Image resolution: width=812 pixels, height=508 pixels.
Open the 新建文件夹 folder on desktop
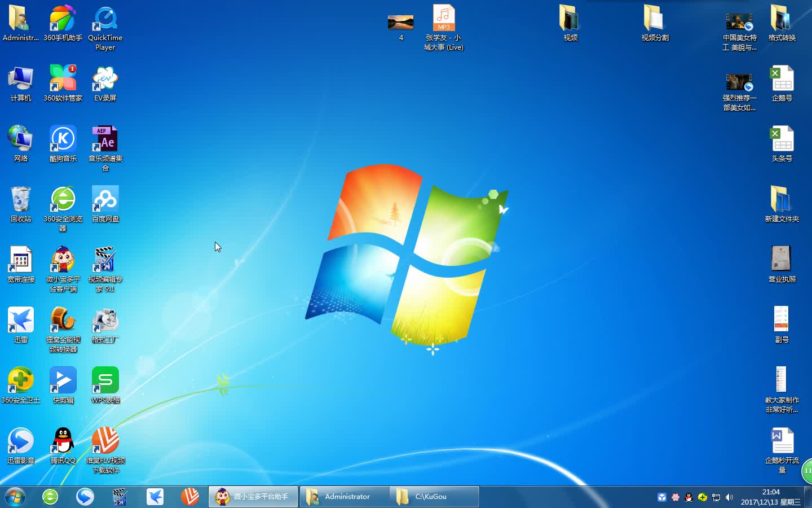pos(782,204)
